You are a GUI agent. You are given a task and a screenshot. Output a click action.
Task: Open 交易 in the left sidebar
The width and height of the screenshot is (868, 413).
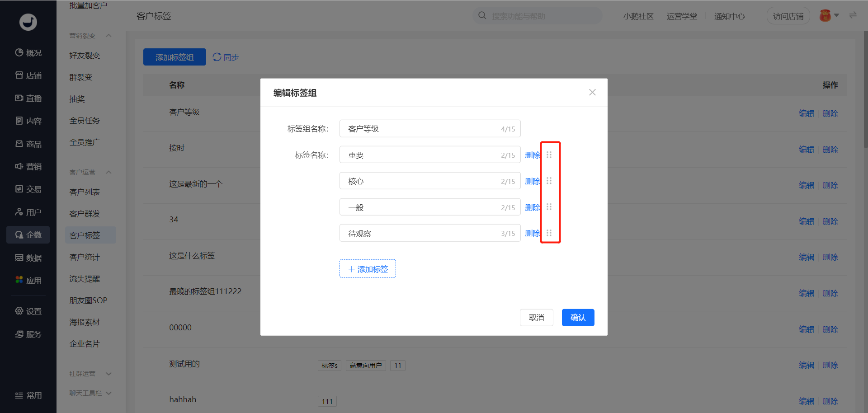click(x=28, y=189)
